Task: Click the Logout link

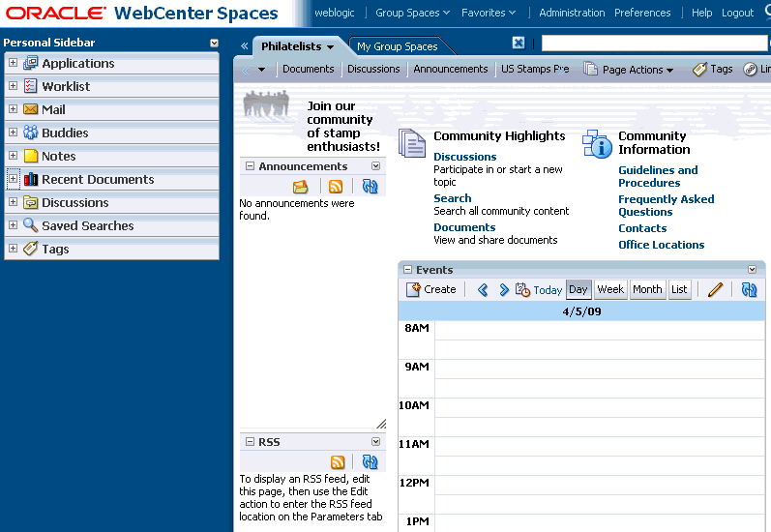Action: pos(737,13)
